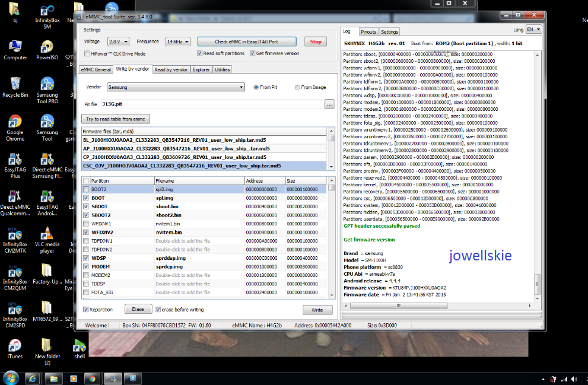The image size is (588, 385).
Task: Open PowerISO desktop shortcut
Action: pyautogui.click(x=47, y=50)
